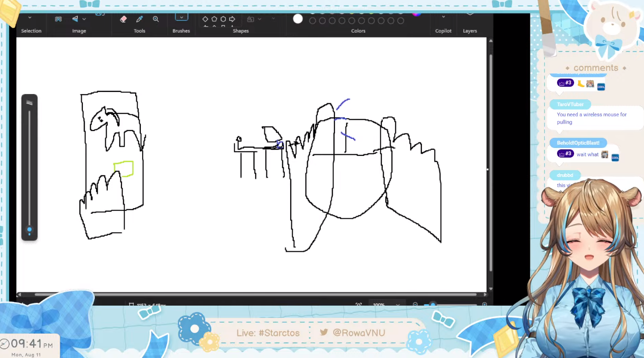Click the zoom in plus button in status bar
This screenshot has height=358, width=644.
pos(484,305)
